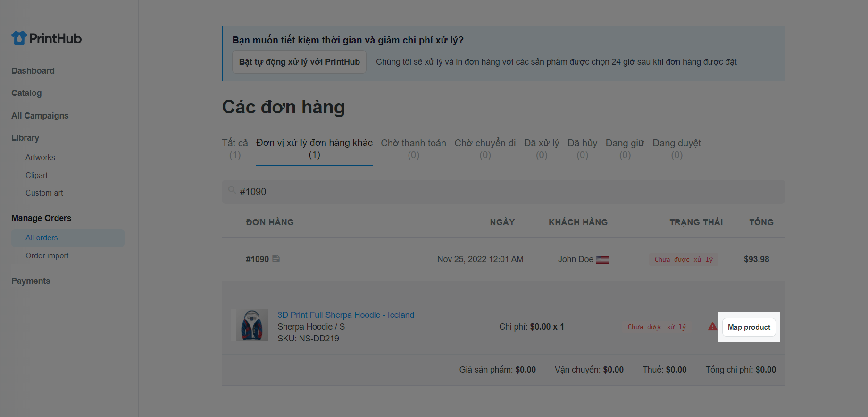
Task: Switch to the Tất cả tab
Action: (235, 149)
